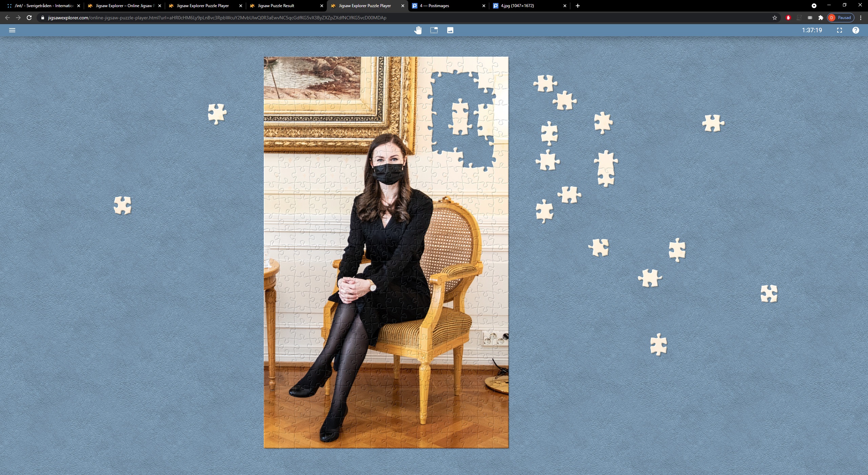Viewport: 868px width, 475px height.
Task: Open the Pausad profile button
Action: [841, 18]
